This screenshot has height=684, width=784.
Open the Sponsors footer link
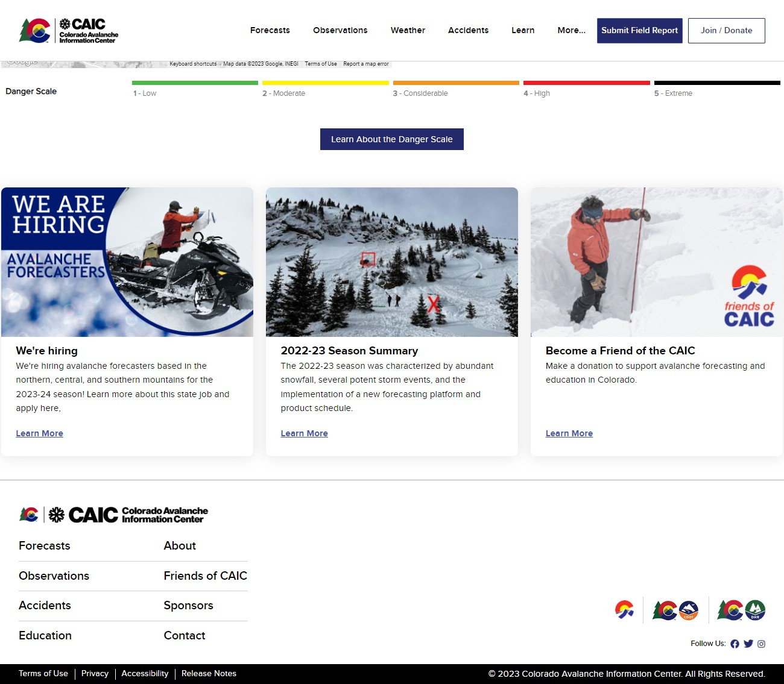click(x=188, y=606)
